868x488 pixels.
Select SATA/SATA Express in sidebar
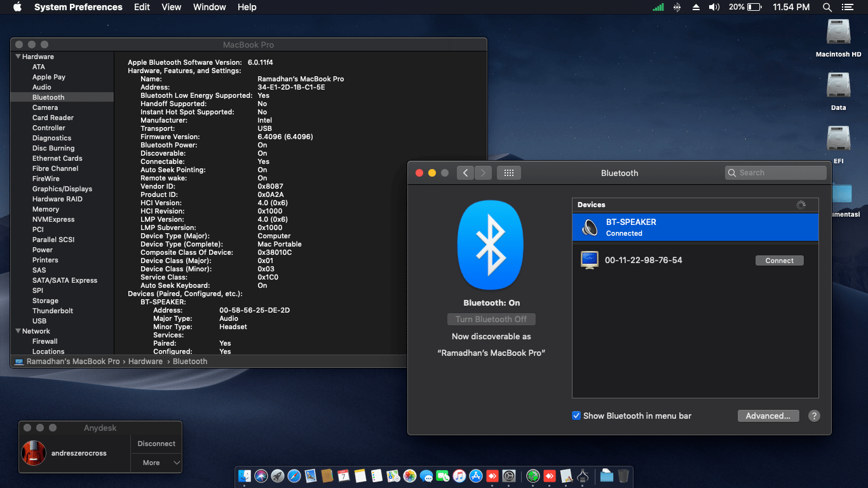[65, 280]
